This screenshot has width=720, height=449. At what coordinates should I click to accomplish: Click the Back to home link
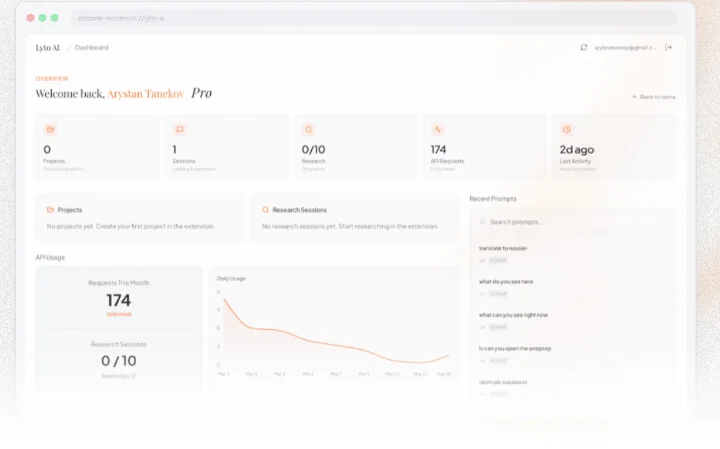pyautogui.click(x=654, y=97)
